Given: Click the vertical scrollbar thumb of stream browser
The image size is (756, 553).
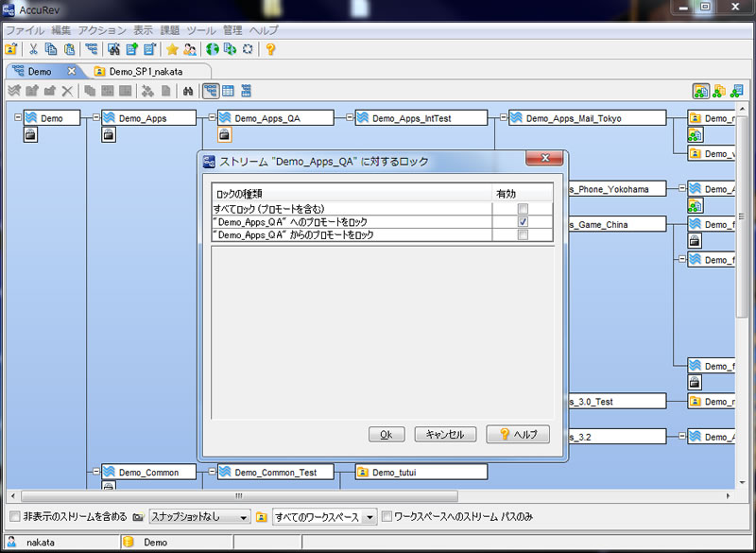Looking at the screenshot, I should (742, 216).
